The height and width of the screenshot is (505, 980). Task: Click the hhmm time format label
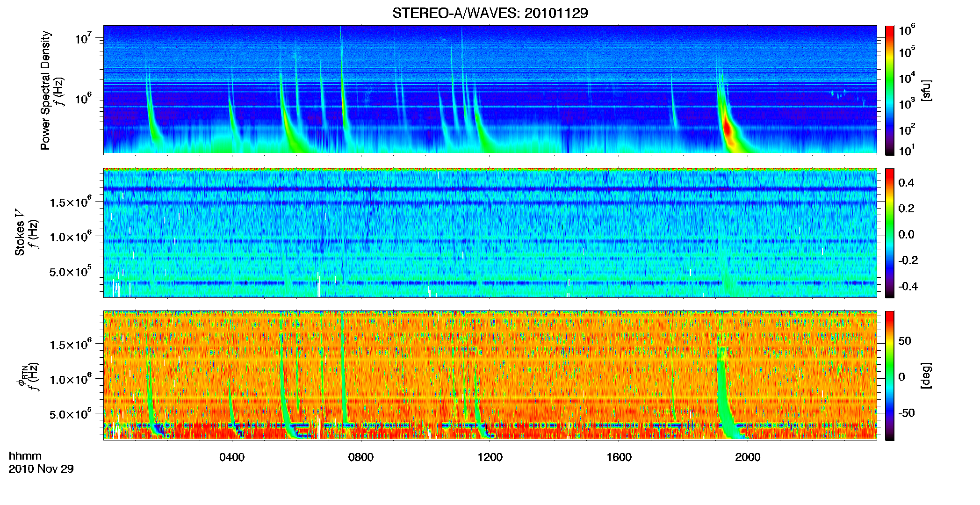pos(25,456)
